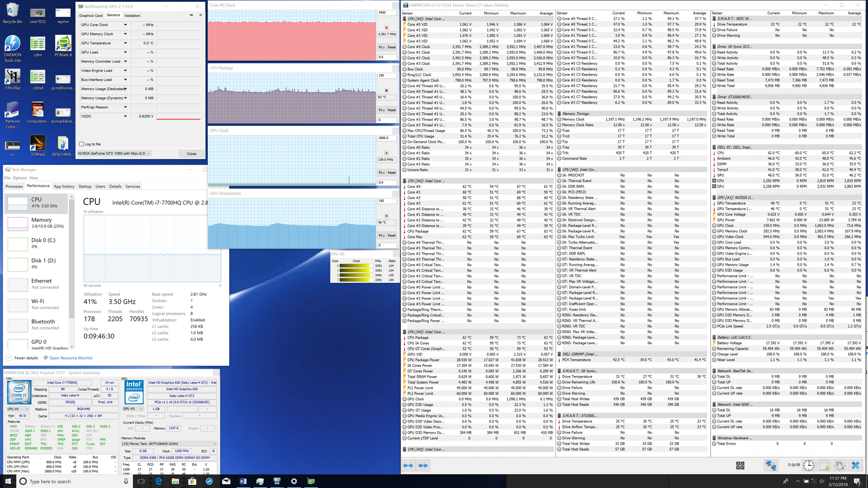Image resolution: width=868 pixels, height=488 pixels.
Task: Open PCMark 8 desktop icon
Action: pyautogui.click(x=63, y=46)
